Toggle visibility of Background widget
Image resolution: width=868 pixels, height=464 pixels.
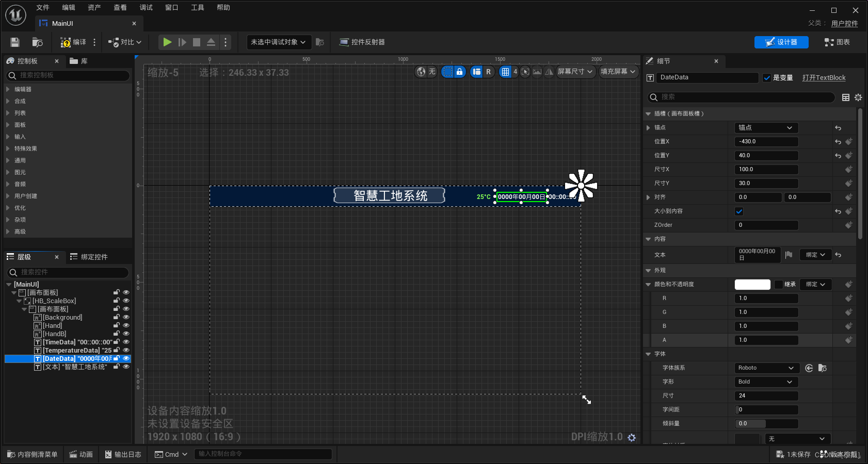(126, 317)
